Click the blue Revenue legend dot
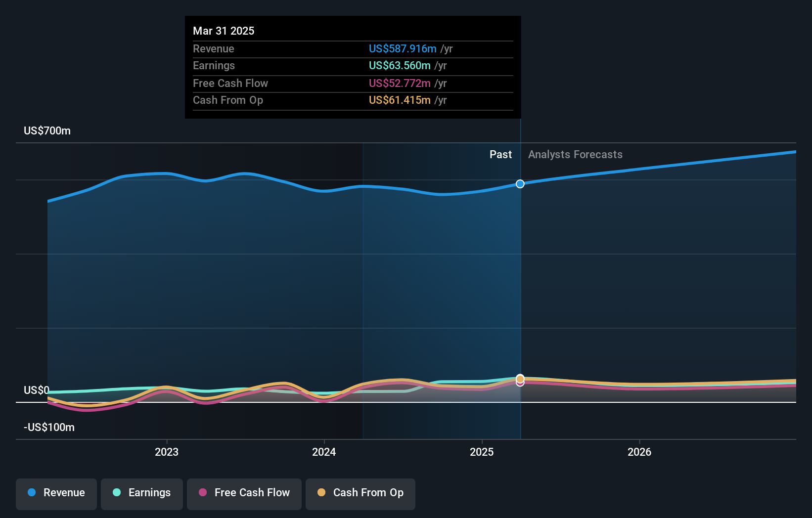 point(32,492)
